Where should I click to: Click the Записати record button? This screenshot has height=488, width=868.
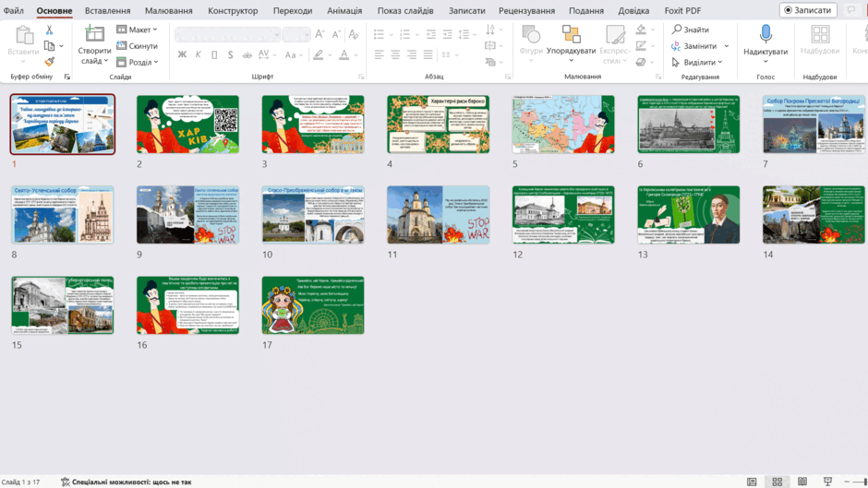pyautogui.click(x=808, y=10)
